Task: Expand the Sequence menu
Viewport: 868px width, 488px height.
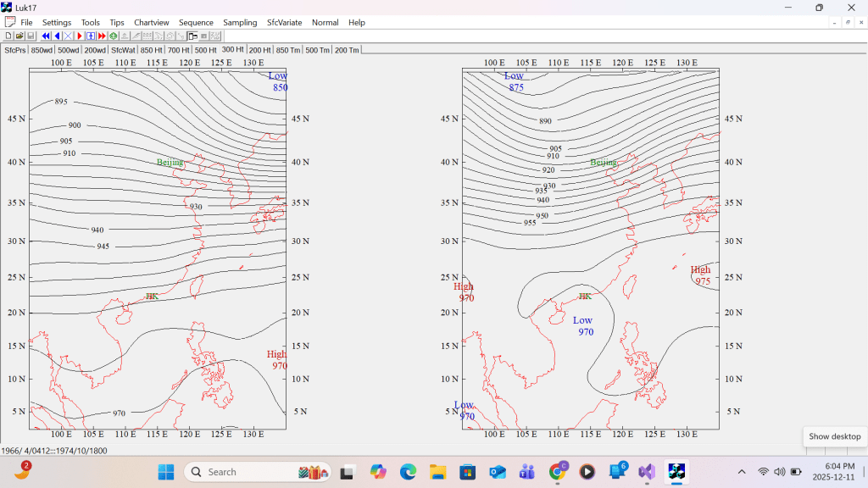Action: click(x=196, y=22)
